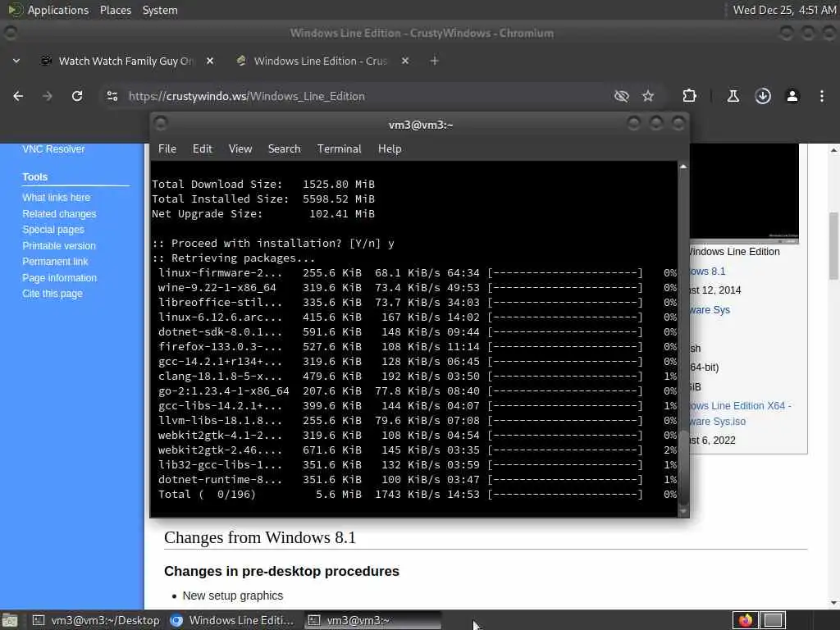The height and width of the screenshot is (630, 840).
Task: Open the terminal File menu
Action: (167, 149)
